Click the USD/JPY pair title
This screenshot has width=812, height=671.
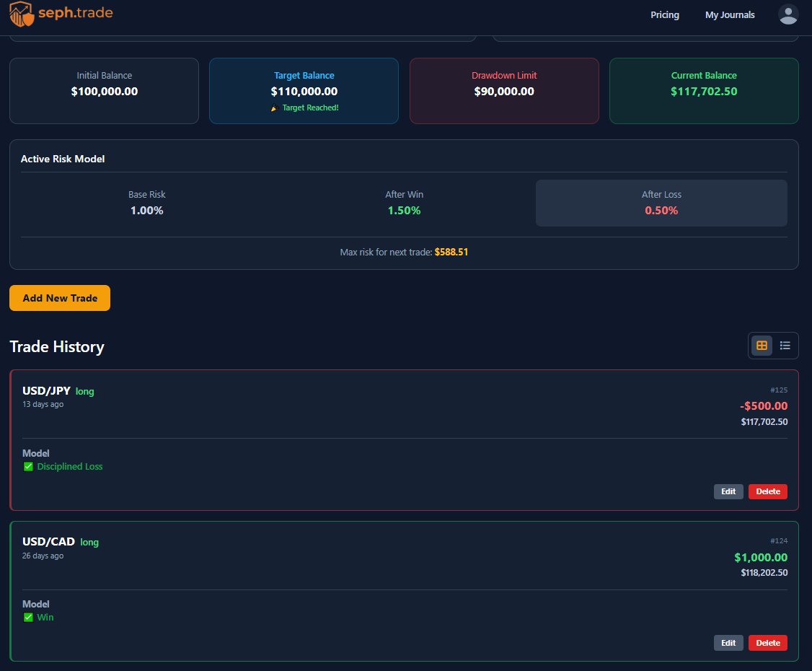point(46,390)
